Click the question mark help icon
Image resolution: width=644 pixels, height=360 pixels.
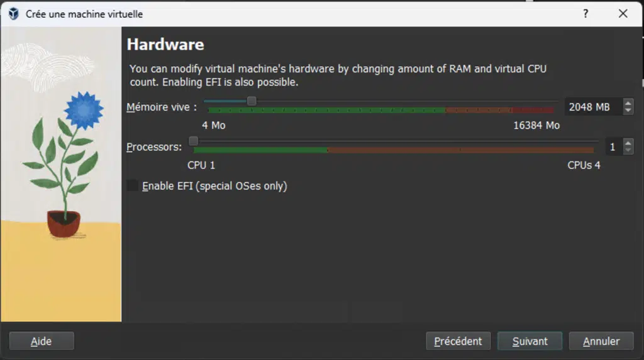coord(586,14)
